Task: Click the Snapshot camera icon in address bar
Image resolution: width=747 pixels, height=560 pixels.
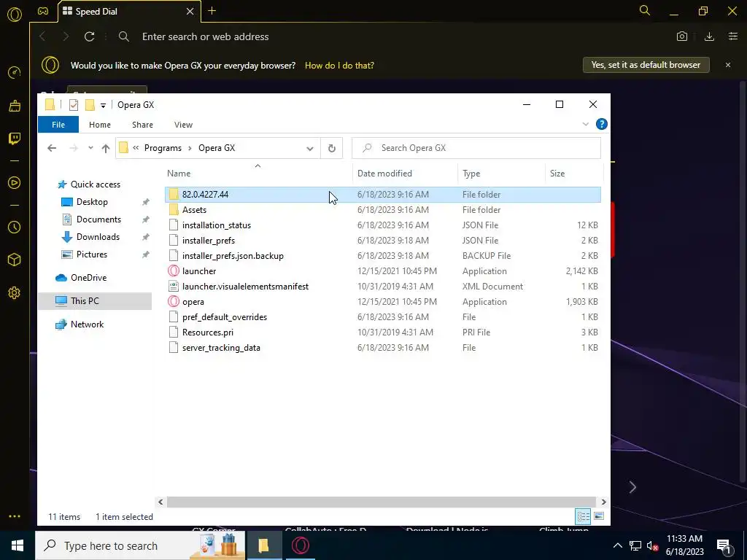Action: pyautogui.click(x=682, y=36)
